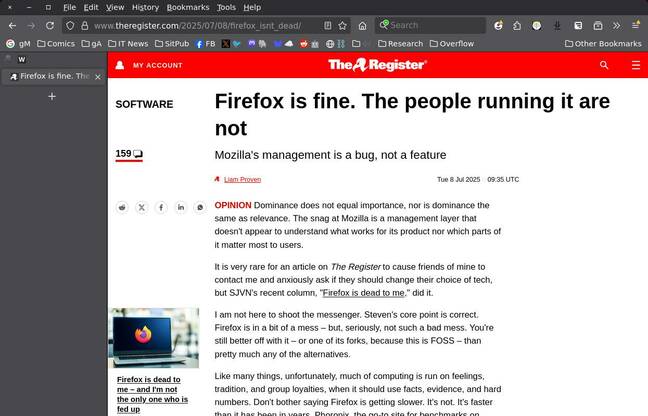Open the FB Facebook bookmark
Screen dimensions: 648x416
coord(205,44)
